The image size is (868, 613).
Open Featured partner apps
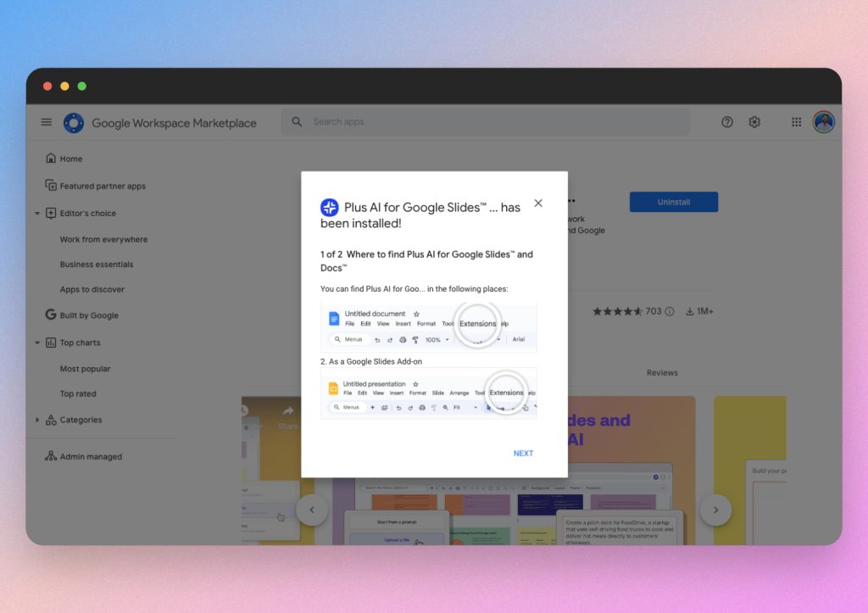point(103,186)
